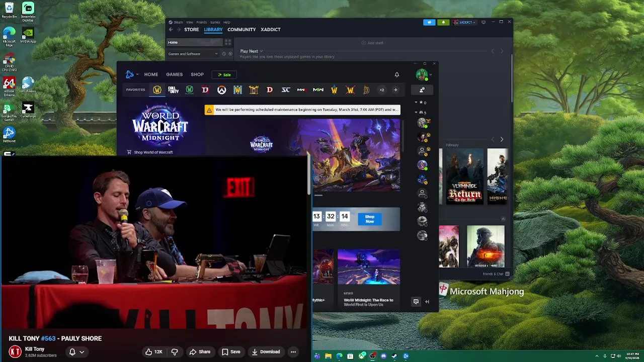Save the video to playlist
Screen dimensions: 644x362
click(x=231, y=352)
